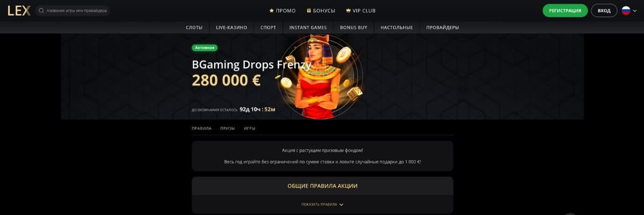Go to the Спорт section
Image resolution: width=644 pixels, height=215 pixels.
click(268, 27)
